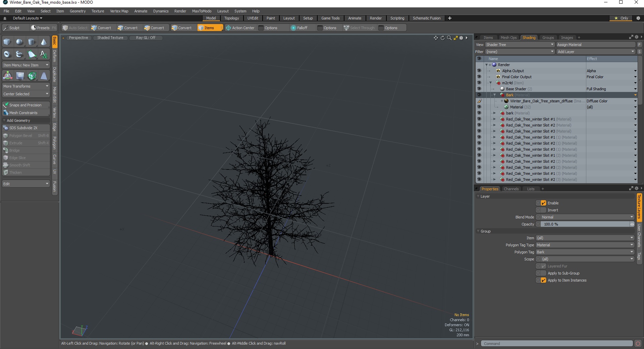Switch to the Channels tab
Screen dimensions: 644x349
tap(511, 189)
